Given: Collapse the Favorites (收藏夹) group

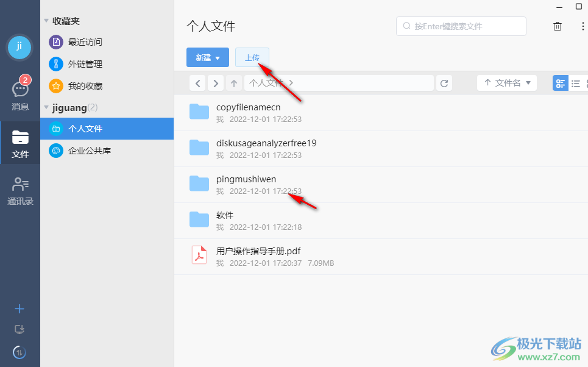Looking at the screenshot, I should 46,21.
